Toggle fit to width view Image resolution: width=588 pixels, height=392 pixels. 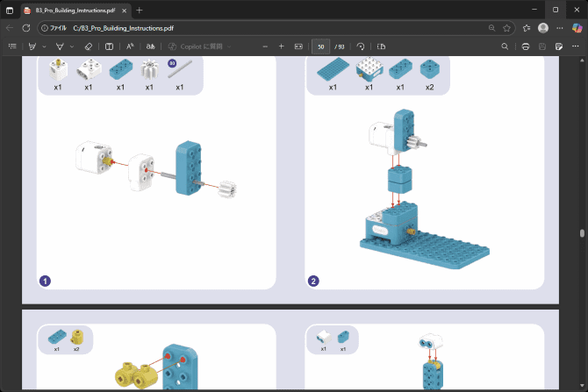[x=298, y=46]
